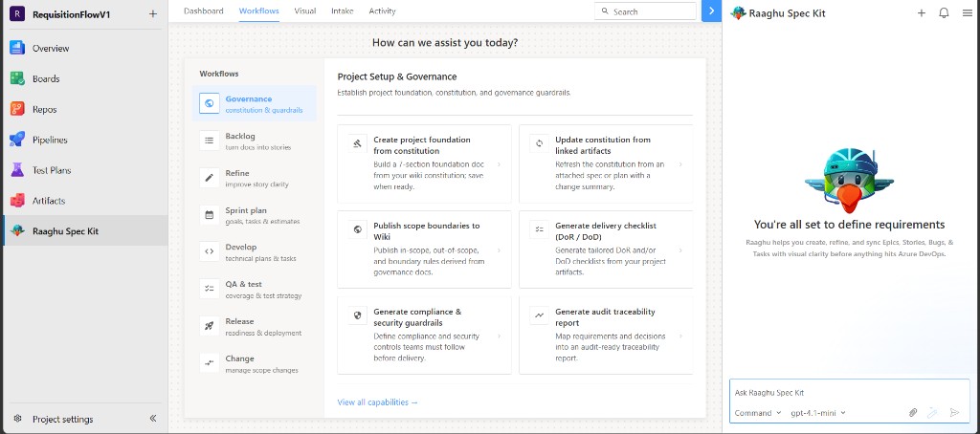
Task: Click the magic wand icon in chat box
Action: pos(932,413)
